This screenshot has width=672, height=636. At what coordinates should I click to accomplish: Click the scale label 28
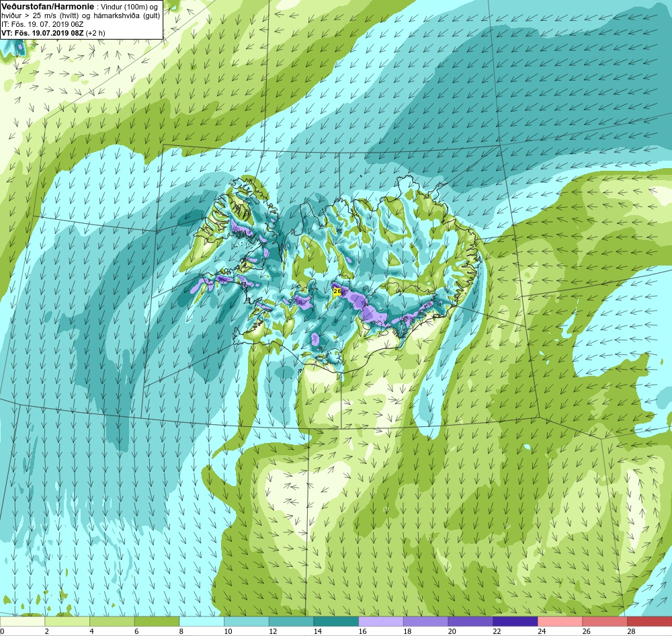click(631, 631)
